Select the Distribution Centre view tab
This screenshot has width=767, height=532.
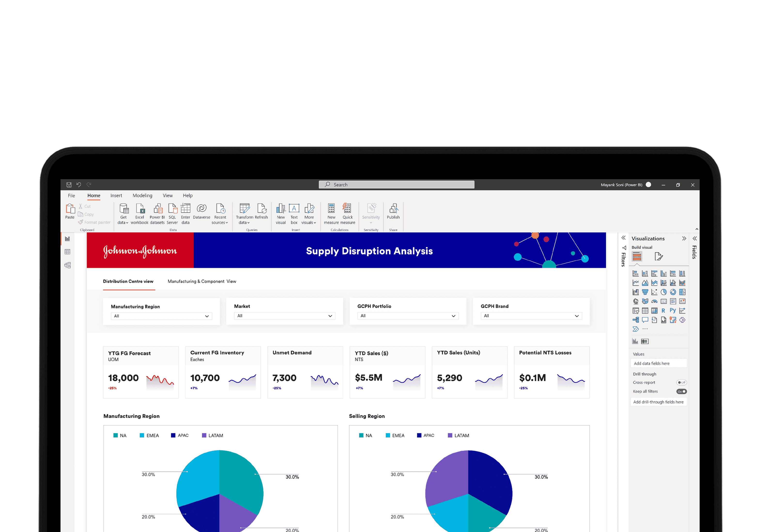(128, 281)
